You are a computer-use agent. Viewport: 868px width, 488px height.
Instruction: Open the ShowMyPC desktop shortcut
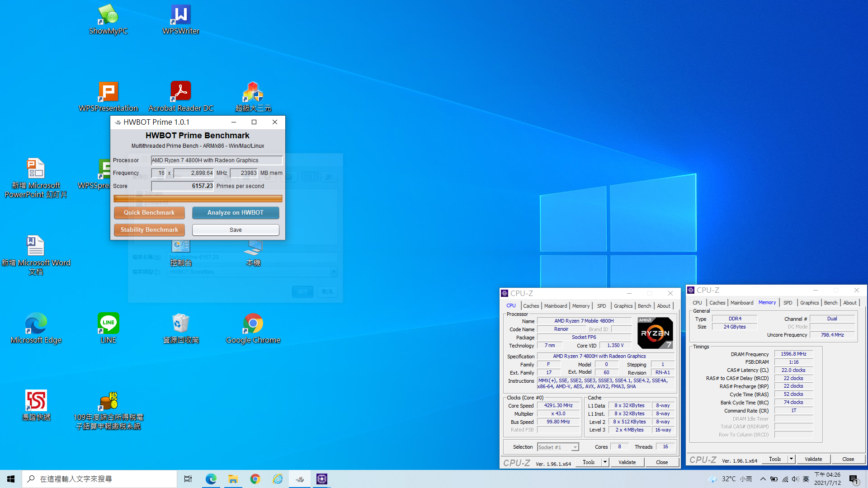(x=108, y=20)
